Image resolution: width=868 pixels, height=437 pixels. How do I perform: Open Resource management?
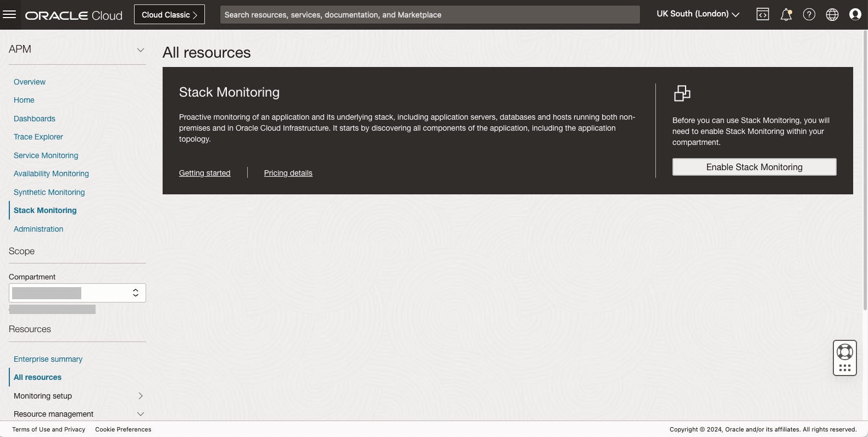pyautogui.click(x=53, y=414)
